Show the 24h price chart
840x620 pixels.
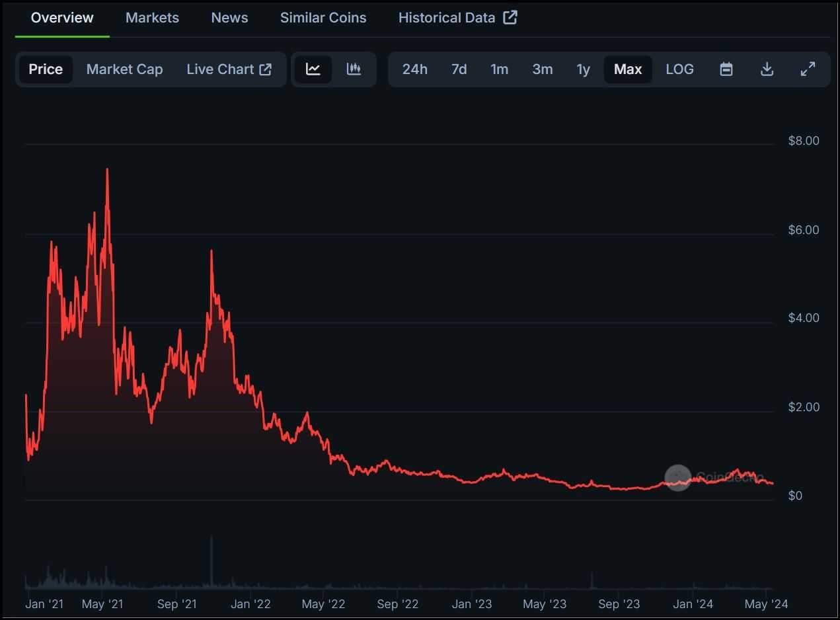pos(415,69)
